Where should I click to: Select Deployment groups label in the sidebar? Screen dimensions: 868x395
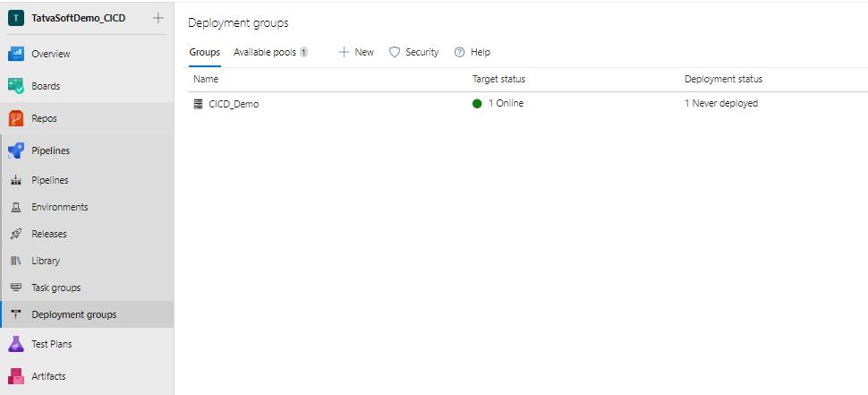click(74, 314)
